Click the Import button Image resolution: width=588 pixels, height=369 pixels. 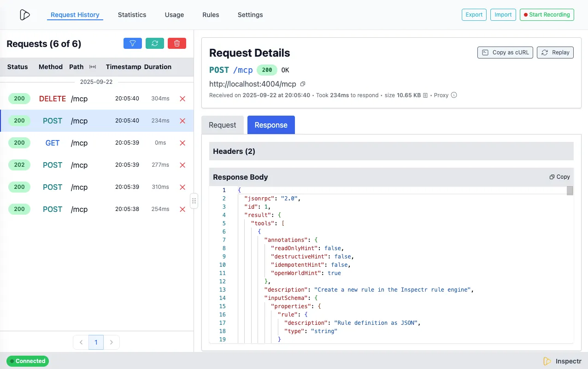(x=503, y=15)
